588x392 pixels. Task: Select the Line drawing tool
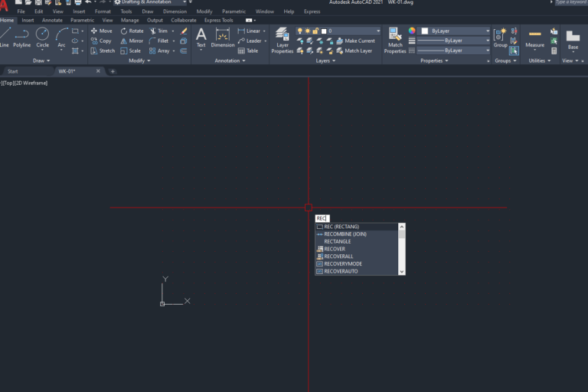[x=5, y=38]
